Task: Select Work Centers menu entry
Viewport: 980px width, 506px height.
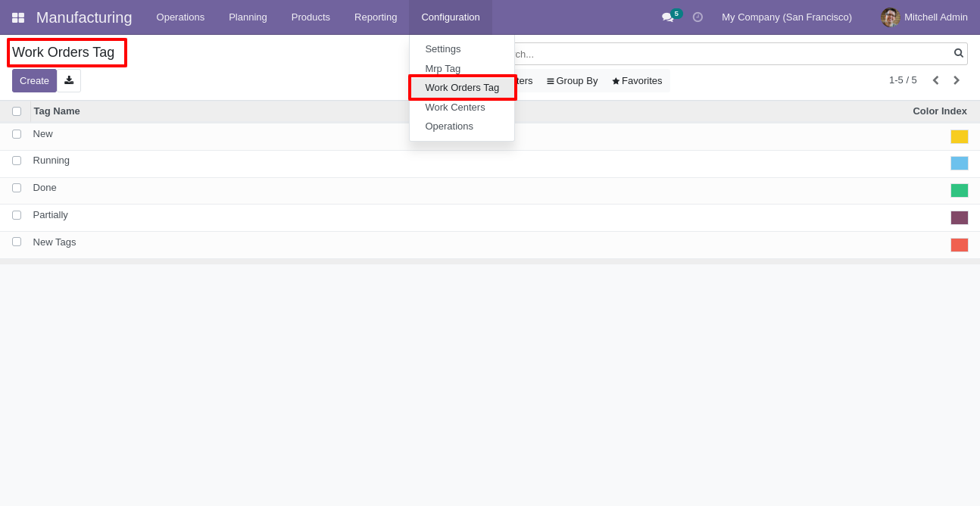Action: [x=455, y=107]
